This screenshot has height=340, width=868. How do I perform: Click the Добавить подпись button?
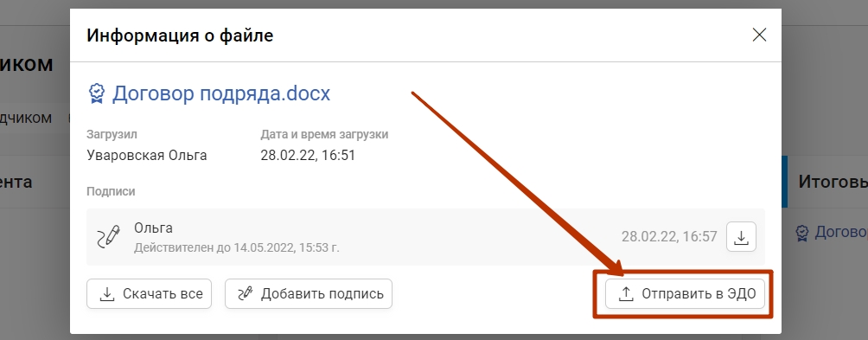pyautogui.click(x=309, y=293)
